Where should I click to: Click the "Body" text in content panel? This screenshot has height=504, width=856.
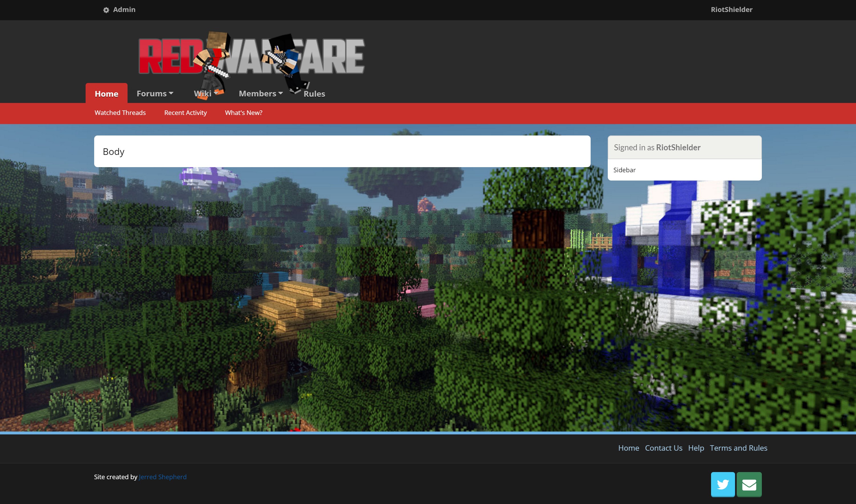[x=114, y=152]
